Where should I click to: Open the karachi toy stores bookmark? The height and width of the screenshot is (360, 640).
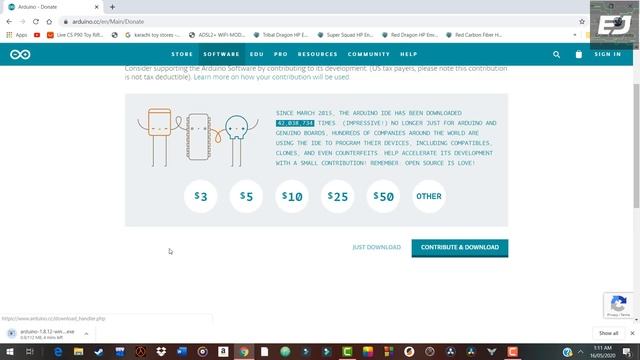[x=153, y=35]
